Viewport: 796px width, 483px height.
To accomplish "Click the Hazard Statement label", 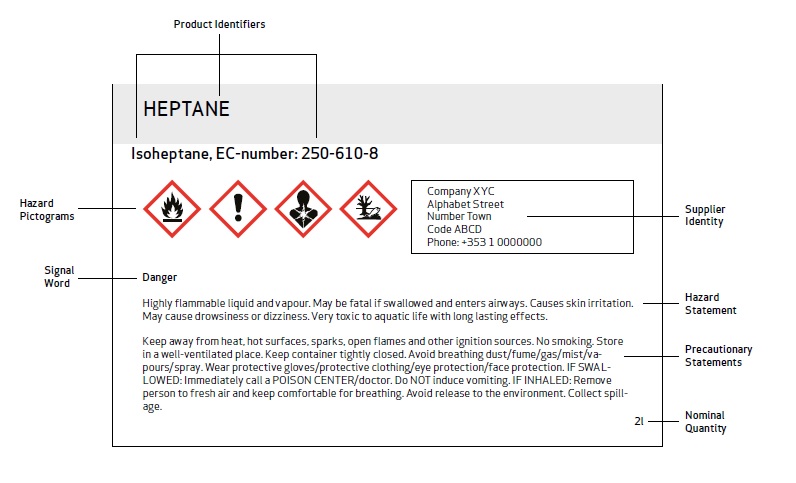I will click(710, 304).
